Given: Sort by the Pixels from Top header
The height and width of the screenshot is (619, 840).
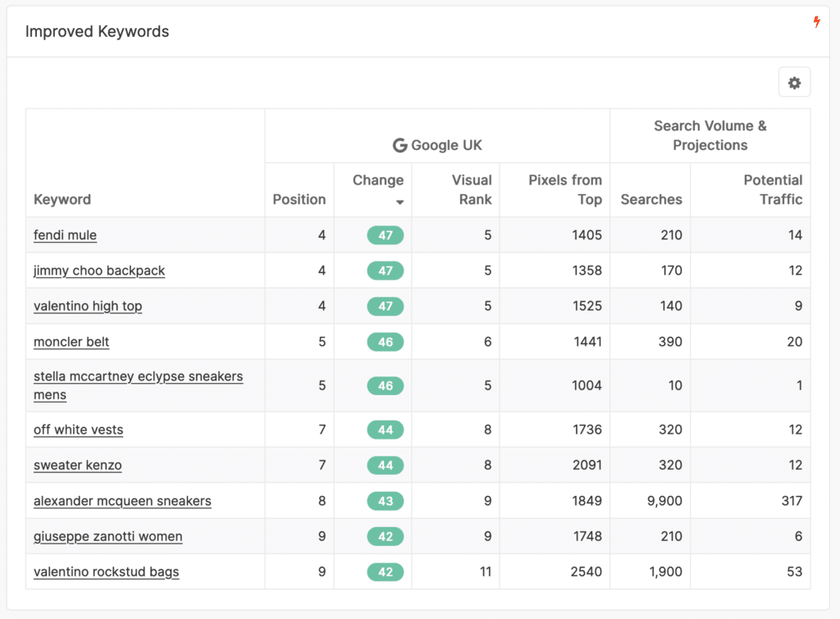Looking at the screenshot, I should pyautogui.click(x=565, y=189).
